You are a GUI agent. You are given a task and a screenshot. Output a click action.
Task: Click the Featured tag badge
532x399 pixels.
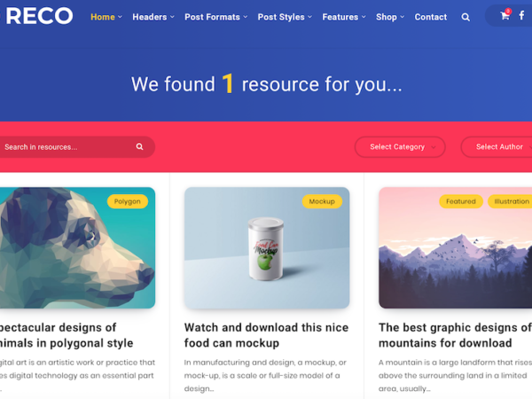(461, 201)
